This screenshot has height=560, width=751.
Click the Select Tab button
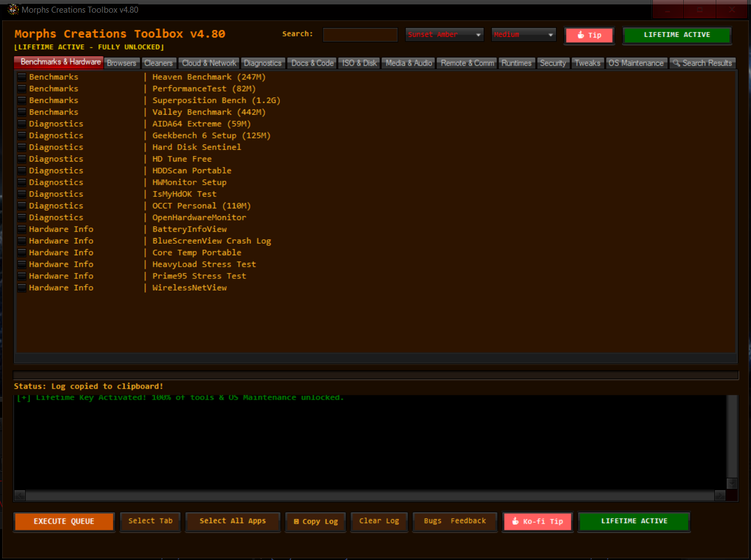click(x=150, y=521)
